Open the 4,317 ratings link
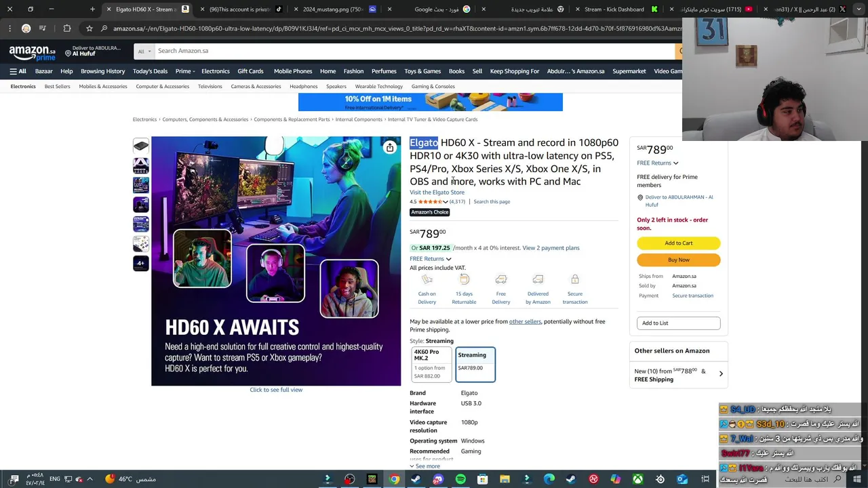This screenshot has height=488, width=868. click(457, 201)
